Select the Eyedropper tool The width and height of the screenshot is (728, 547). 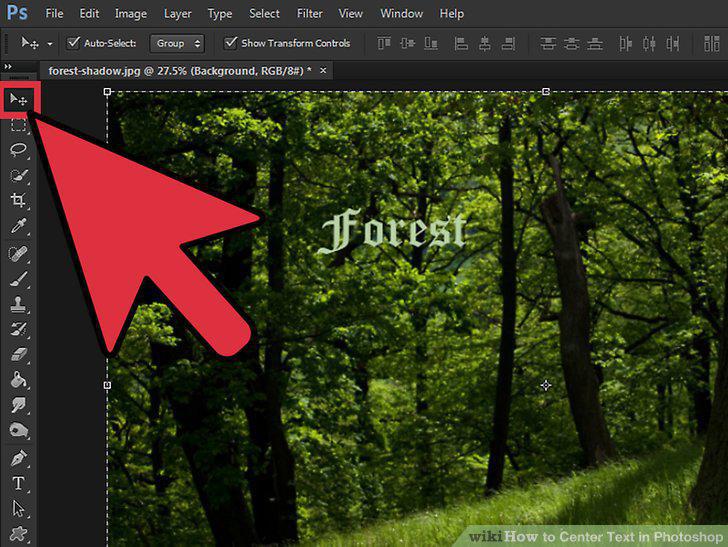click(x=19, y=226)
